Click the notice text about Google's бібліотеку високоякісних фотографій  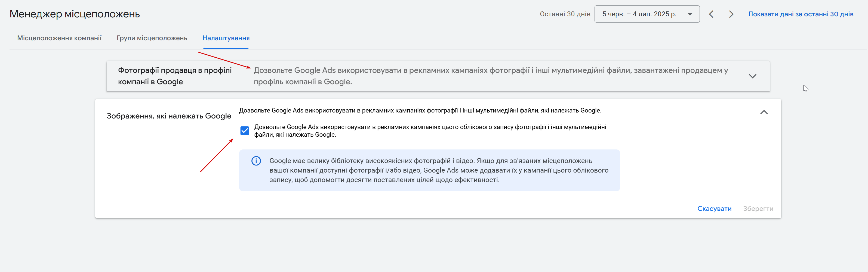(439, 170)
